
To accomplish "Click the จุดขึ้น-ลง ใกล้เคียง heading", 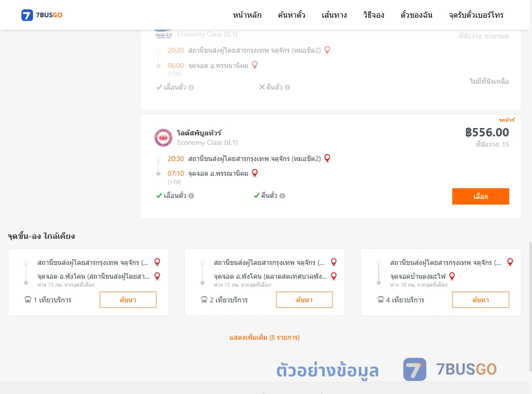I will pyautogui.click(x=41, y=236).
